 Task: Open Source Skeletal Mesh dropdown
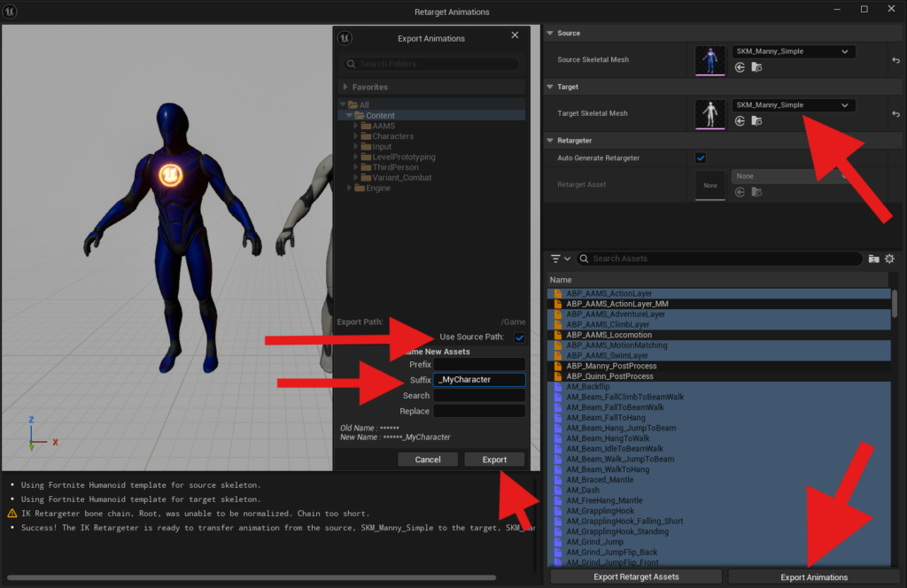coord(794,51)
